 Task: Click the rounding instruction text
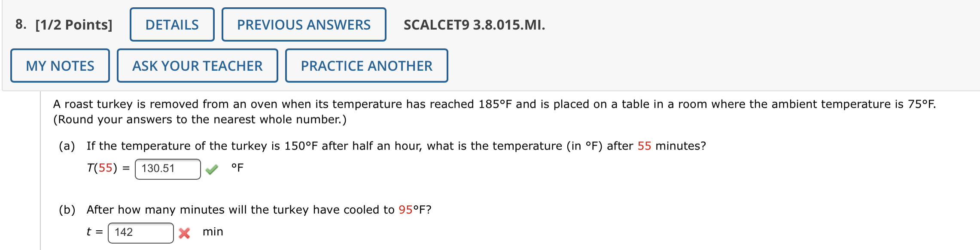click(201, 120)
